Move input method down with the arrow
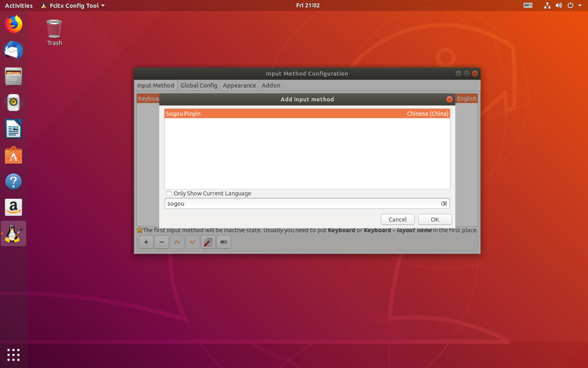This screenshot has height=368, width=588. coord(193,242)
